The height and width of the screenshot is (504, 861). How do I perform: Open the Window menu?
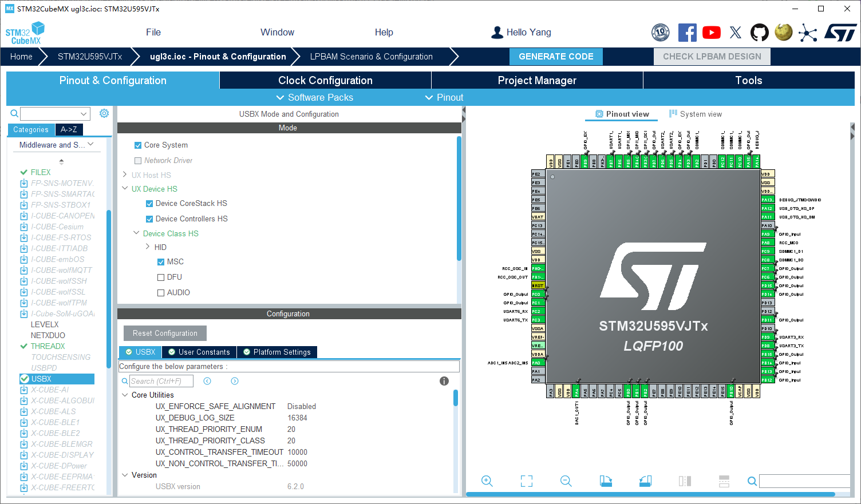pos(277,33)
